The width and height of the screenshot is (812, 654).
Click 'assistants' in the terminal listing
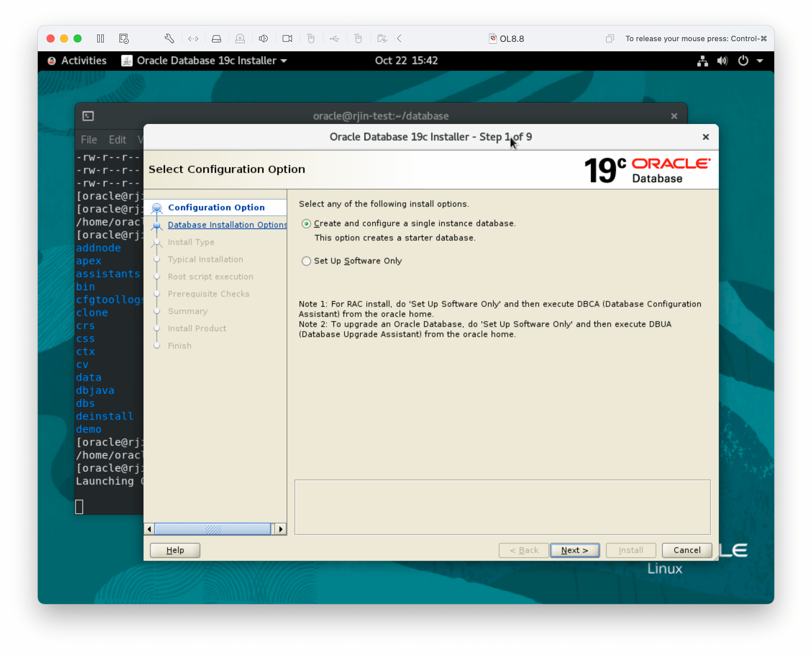pos(108,274)
